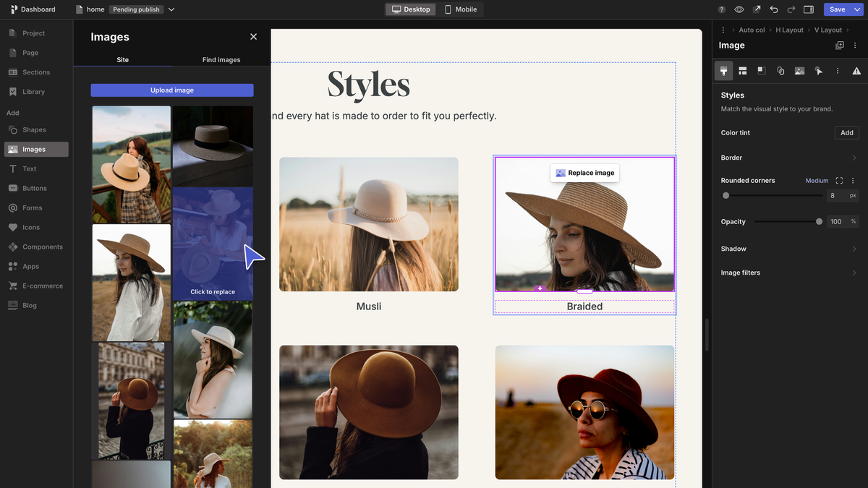Click the overlapping squares position icon
The width and height of the screenshot is (868, 488).
[762, 71]
